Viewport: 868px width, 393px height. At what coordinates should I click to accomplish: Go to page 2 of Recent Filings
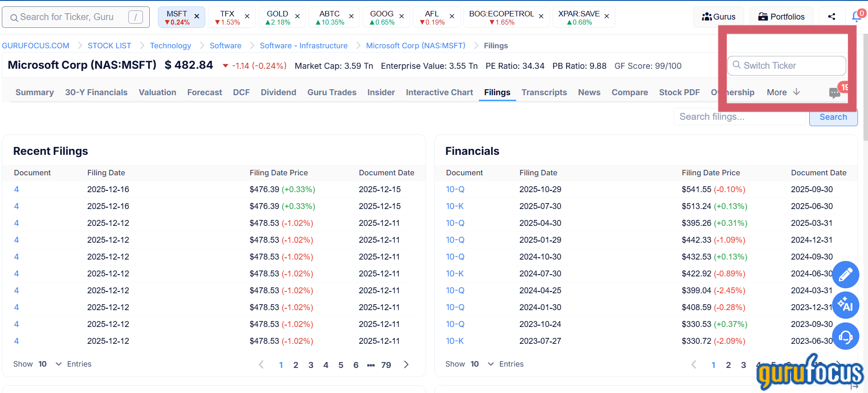click(x=296, y=365)
